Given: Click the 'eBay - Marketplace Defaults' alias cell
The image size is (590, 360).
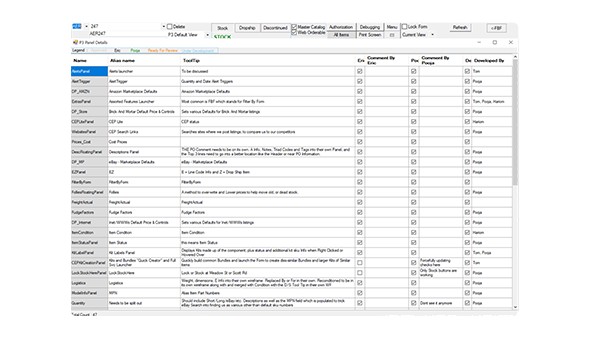Looking at the screenshot, I should click(144, 162).
